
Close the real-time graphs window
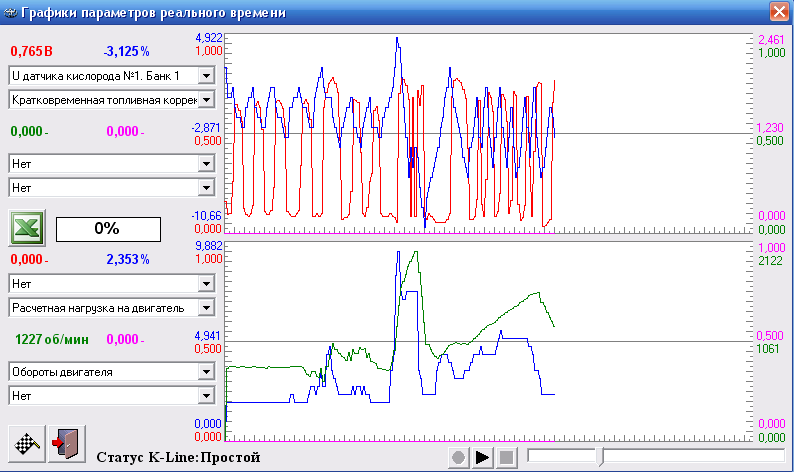[778, 12]
